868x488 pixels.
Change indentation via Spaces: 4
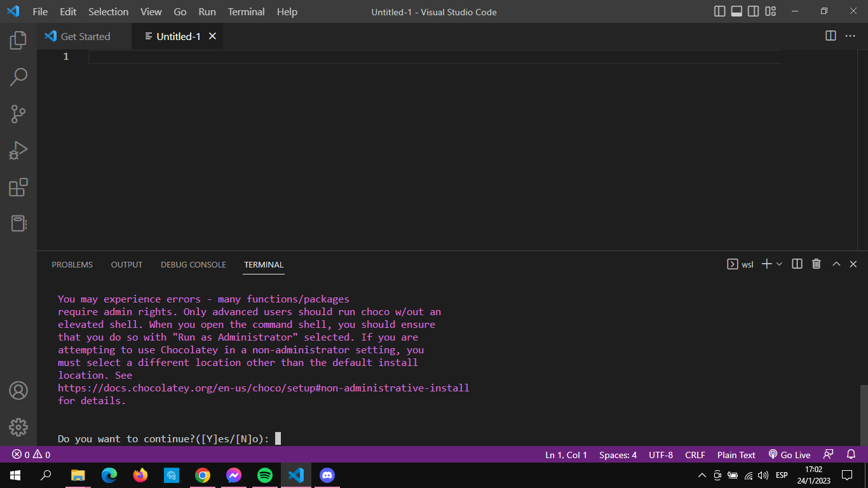618,455
